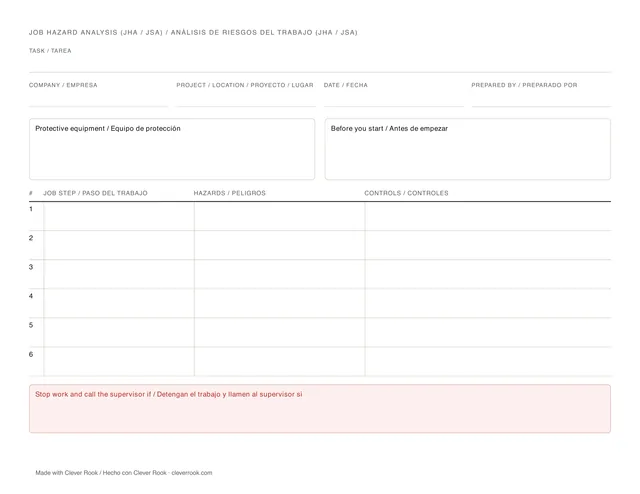Click the 'DATE / FECHA' label
This screenshot has width=640, height=494.
point(346,85)
